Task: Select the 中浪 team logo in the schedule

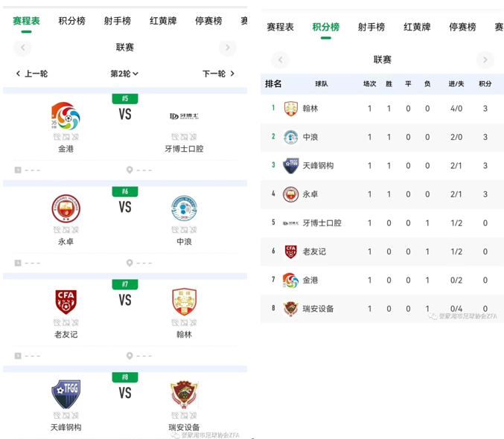Action: point(184,208)
